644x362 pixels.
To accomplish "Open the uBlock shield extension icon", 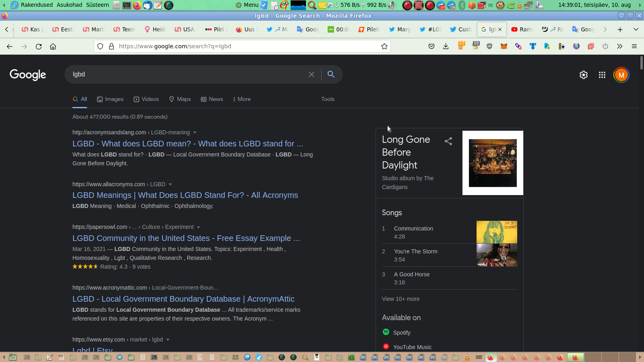I will pos(489,46).
